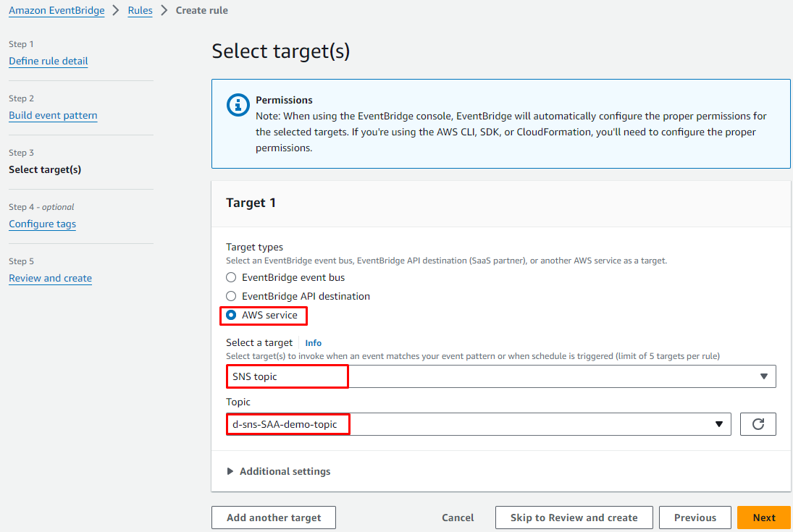Go back with the Previous button

tap(695, 518)
